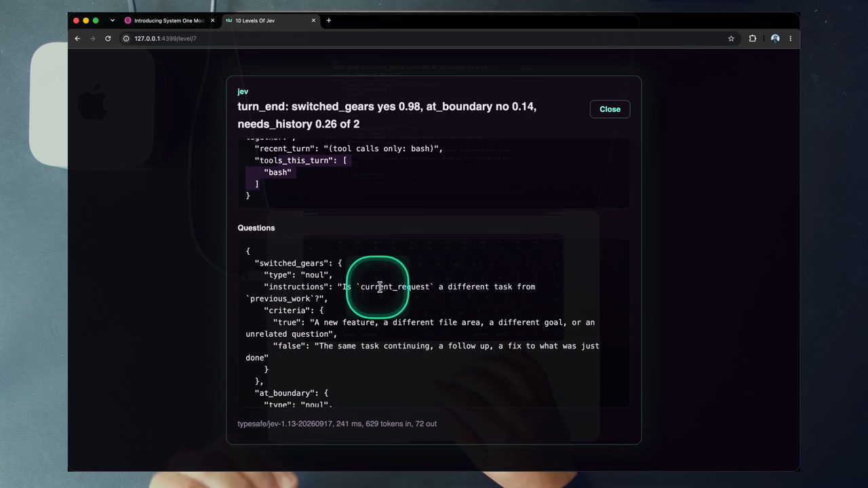Image resolution: width=868 pixels, height=488 pixels.
Task: Click the site info icon in address bar
Action: coord(126,39)
